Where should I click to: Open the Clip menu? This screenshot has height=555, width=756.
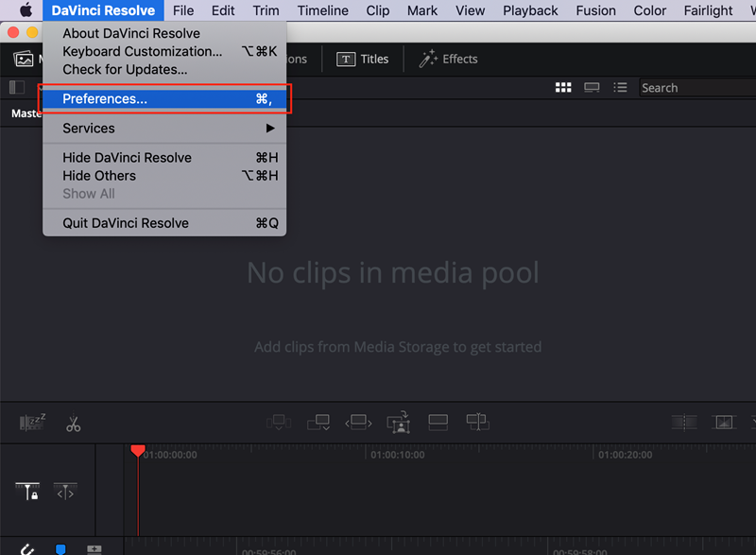377,10
